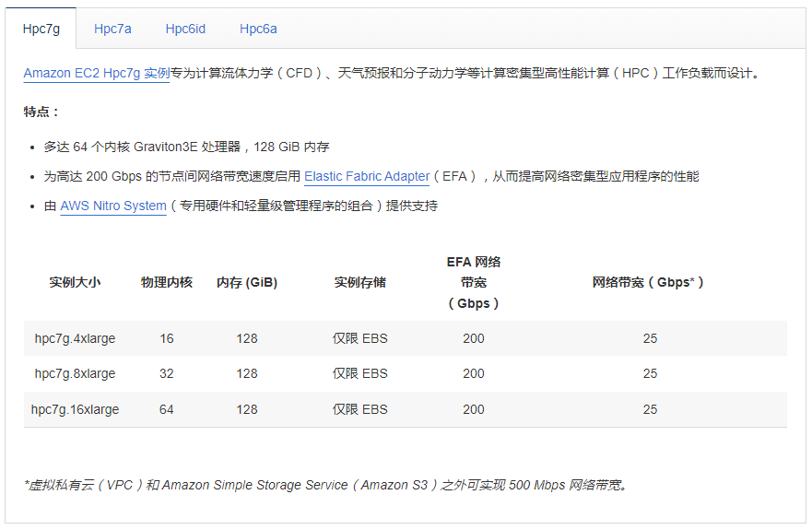Click the 网络带宽（Gbps*）column header
This screenshot has width=812, height=530.
coord(648,282)
